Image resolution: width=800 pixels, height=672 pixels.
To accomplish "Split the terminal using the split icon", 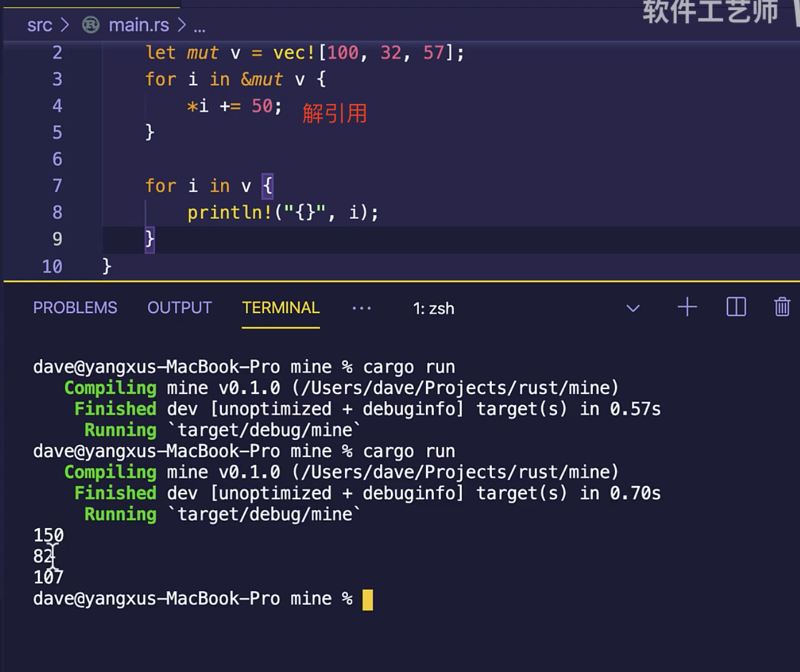I will [736, 308].
